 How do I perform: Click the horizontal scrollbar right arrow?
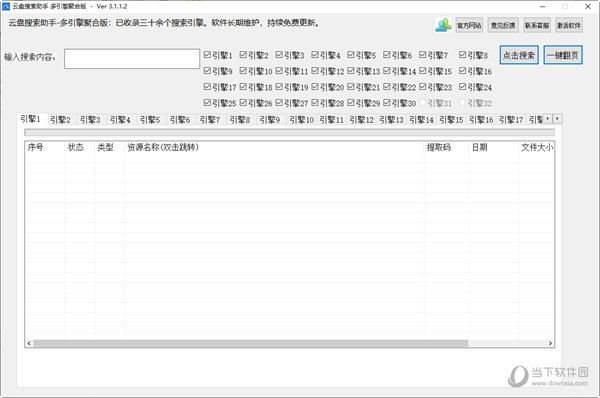(550, 343)
